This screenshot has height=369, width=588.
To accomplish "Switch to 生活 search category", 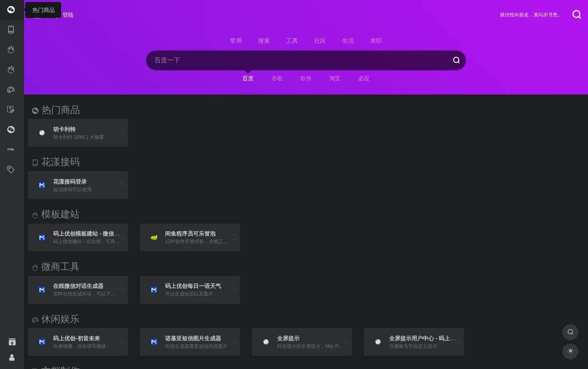I will [348, 41].
